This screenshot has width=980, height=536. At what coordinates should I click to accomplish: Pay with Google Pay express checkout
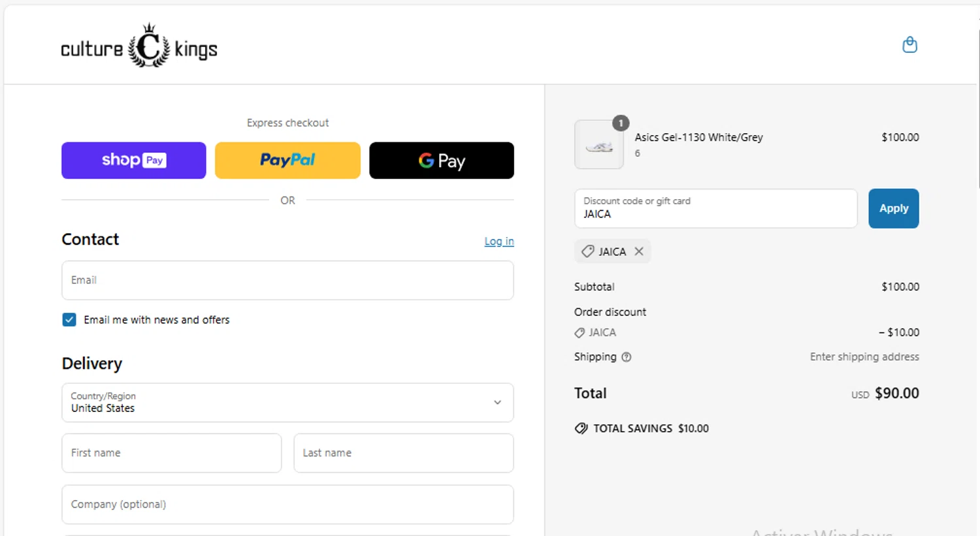click(x=442, y=161)
